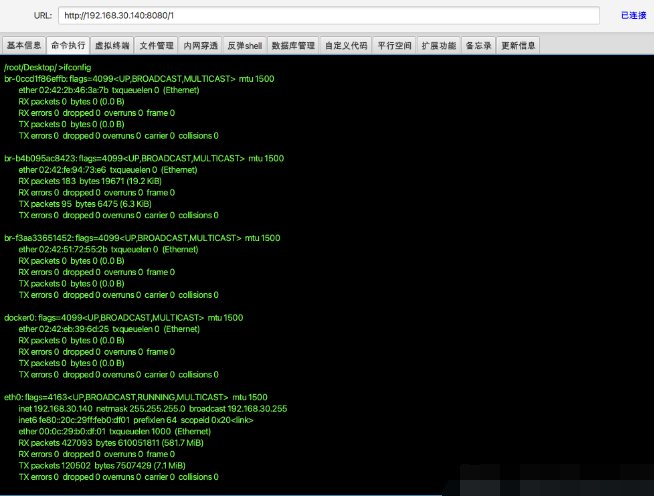Click the inet 192.168.30.140 netmask line
Viewport: 654px width, 496px height.
point(153,409)
